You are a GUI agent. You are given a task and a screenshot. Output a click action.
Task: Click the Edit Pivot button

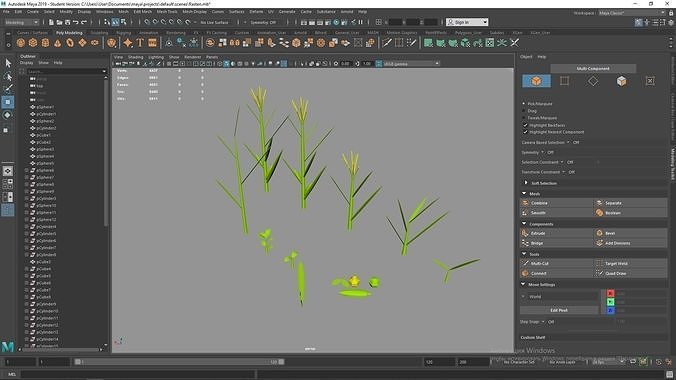point(559,310)
